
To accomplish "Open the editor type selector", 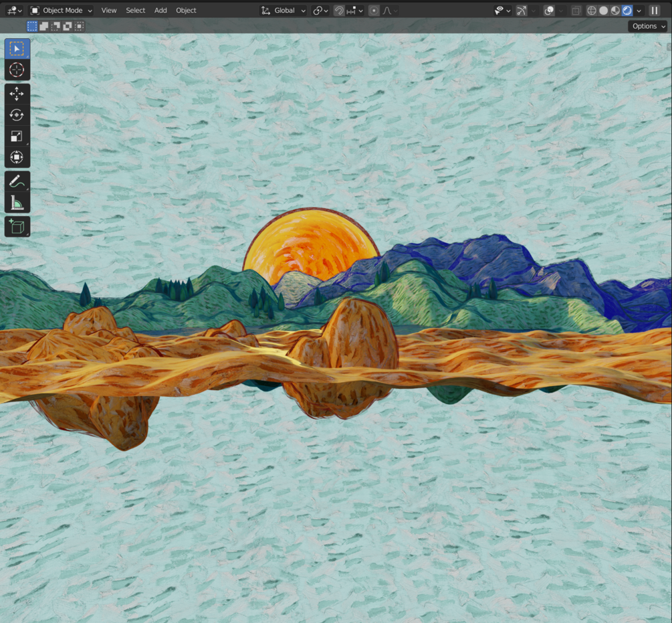I will [15, 10].
